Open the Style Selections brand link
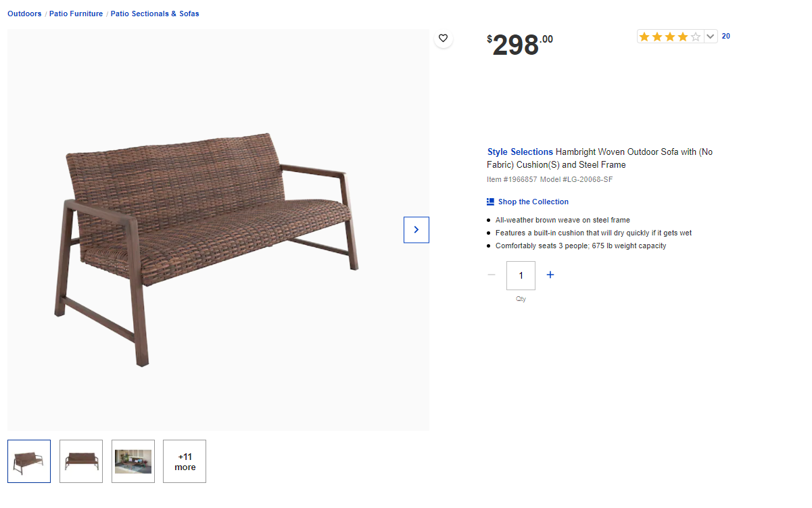The image size is (812, 508). tap(519, 152)
